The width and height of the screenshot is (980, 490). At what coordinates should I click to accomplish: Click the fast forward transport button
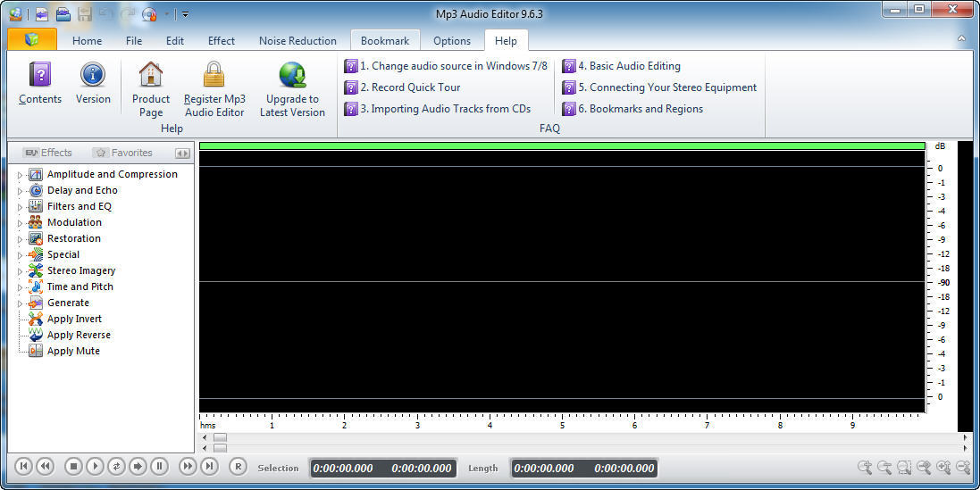pyautogui.click(x=188, y=466)
